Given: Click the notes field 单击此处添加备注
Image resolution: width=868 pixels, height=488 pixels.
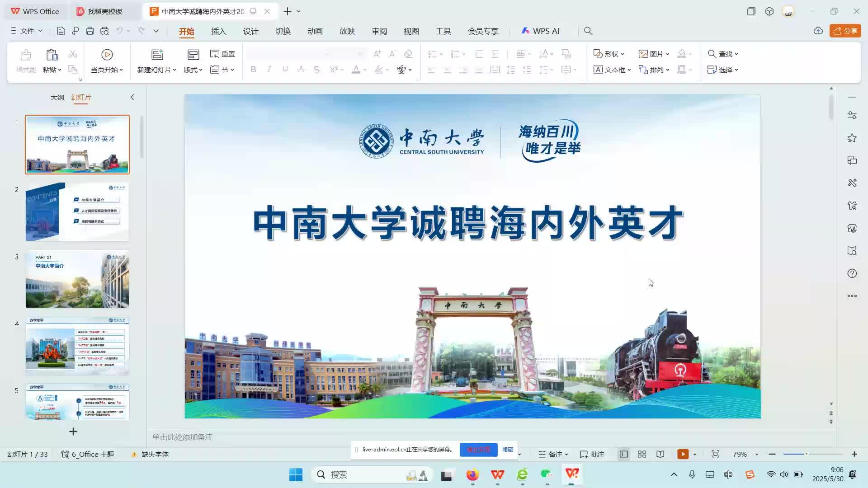Looking at the screenshot, I should tap(182, 437).
